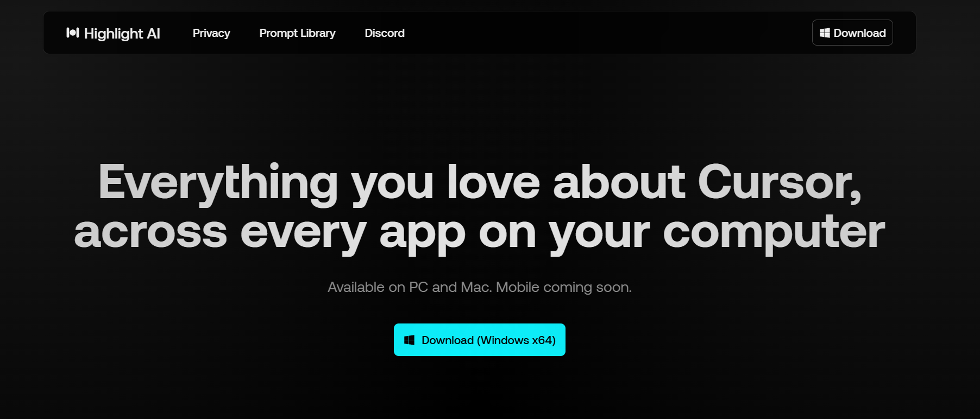980x419 pixels.
Task: Click the "Everything" word in the hero heading
Action: [x=218, y=183]
